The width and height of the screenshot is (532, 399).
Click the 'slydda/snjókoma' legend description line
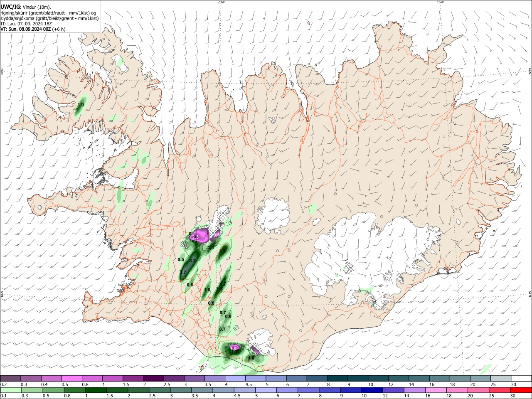pyautogui.click(x=49, y=18)
